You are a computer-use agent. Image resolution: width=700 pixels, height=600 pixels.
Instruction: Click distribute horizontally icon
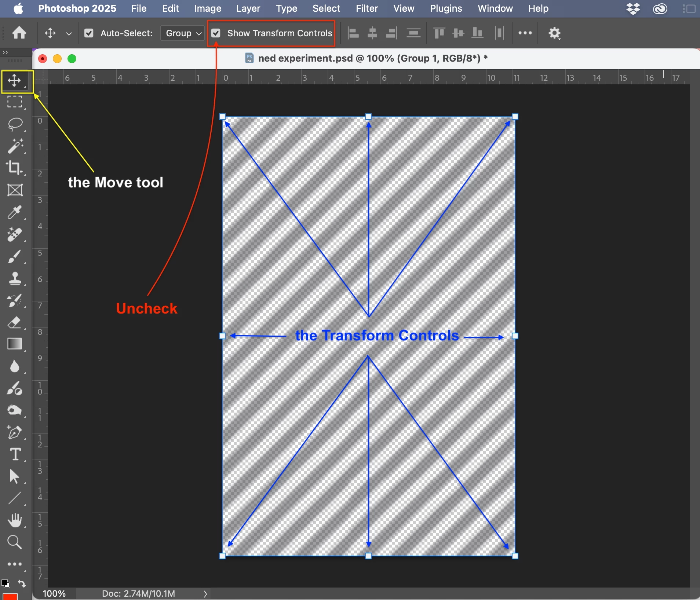(499, 33)
